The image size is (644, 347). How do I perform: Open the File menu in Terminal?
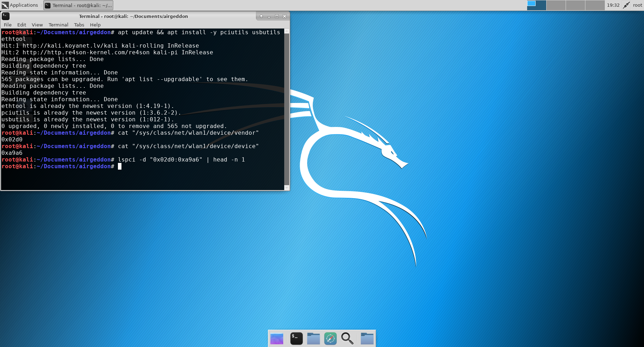tap(7, 25)
